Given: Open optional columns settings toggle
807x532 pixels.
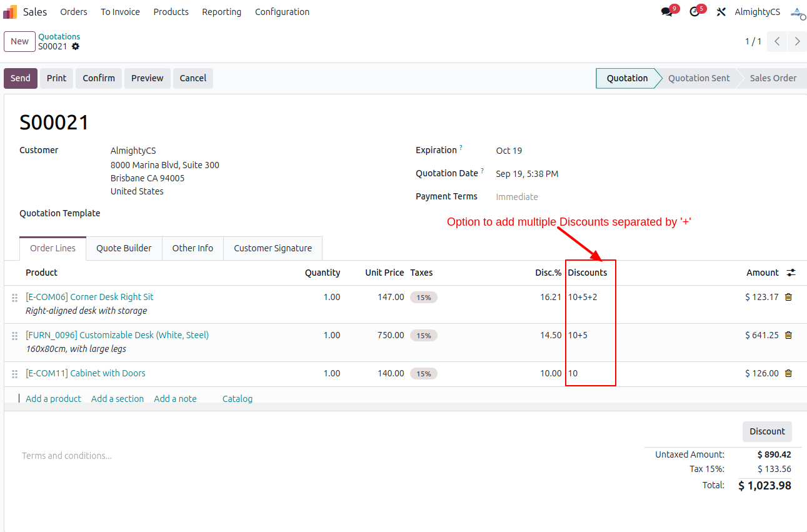Looking at the screenshot, I should (x=791, y=273).
